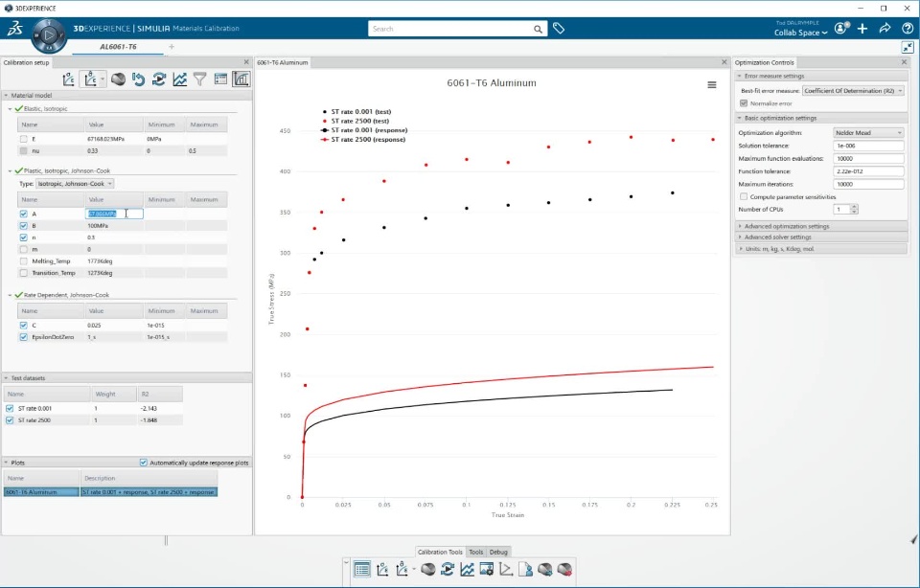Viewport: 920px width, 588px height.
Task: Enable the Melting_Temp checkbox
Action: pyautogui.click(x=23, y=260)
